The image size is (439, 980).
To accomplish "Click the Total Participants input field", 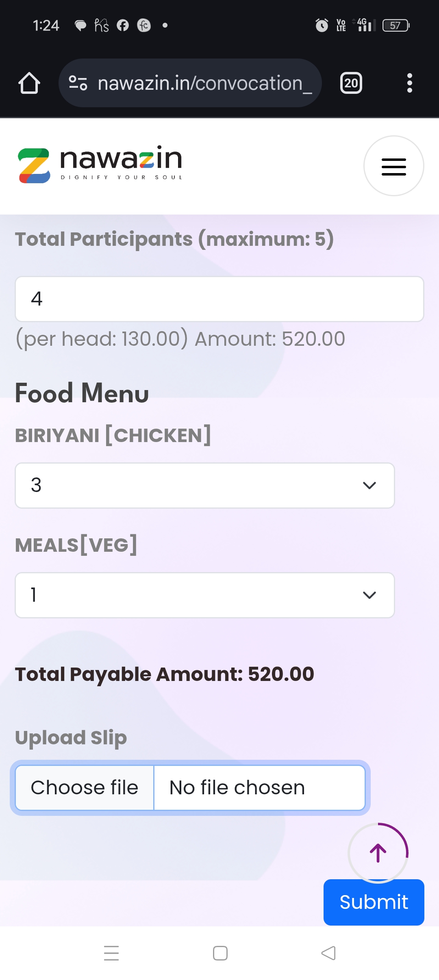I will [x=219, y=299].
